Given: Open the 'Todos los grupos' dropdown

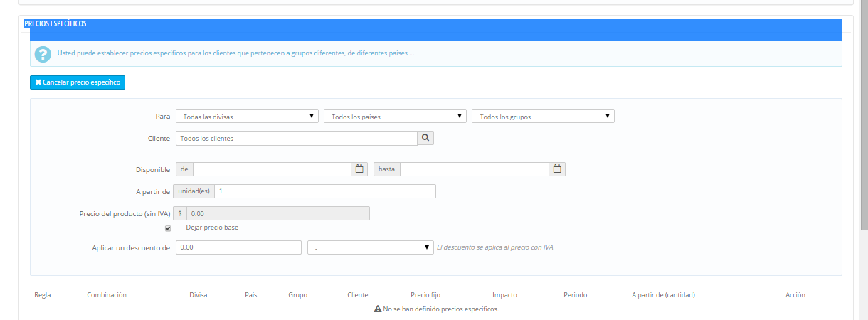Looking at the screenshot, I should coord(543,117).
